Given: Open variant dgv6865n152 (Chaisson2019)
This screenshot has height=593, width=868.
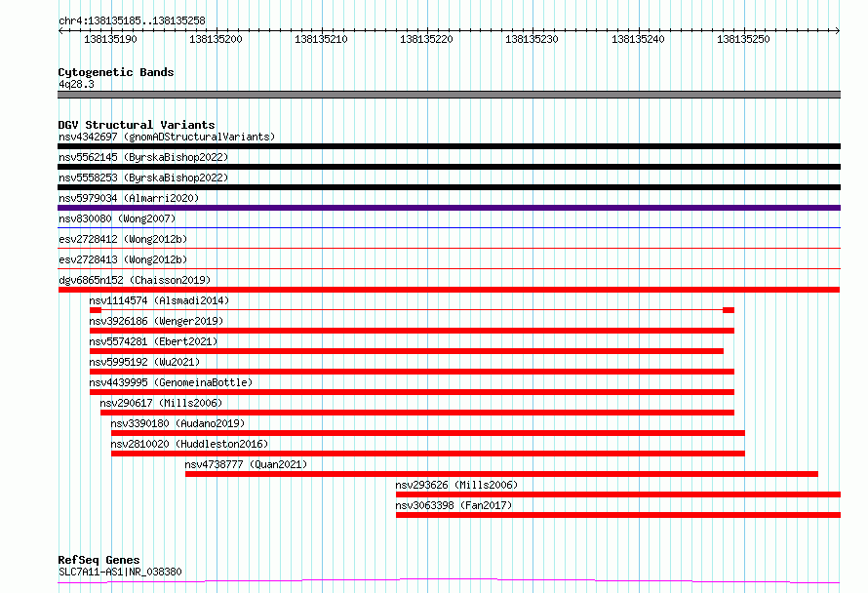Looking at the screenshot, I should click(x=135, y=280).
